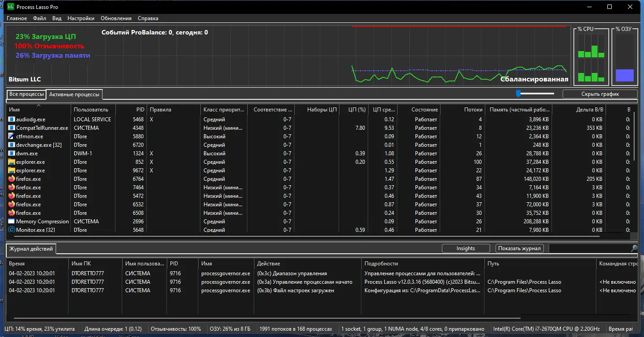Image resolution: width=644 pixels, height=337 pixels.
Task: Click the log search input field
Action: coord(589,248)
